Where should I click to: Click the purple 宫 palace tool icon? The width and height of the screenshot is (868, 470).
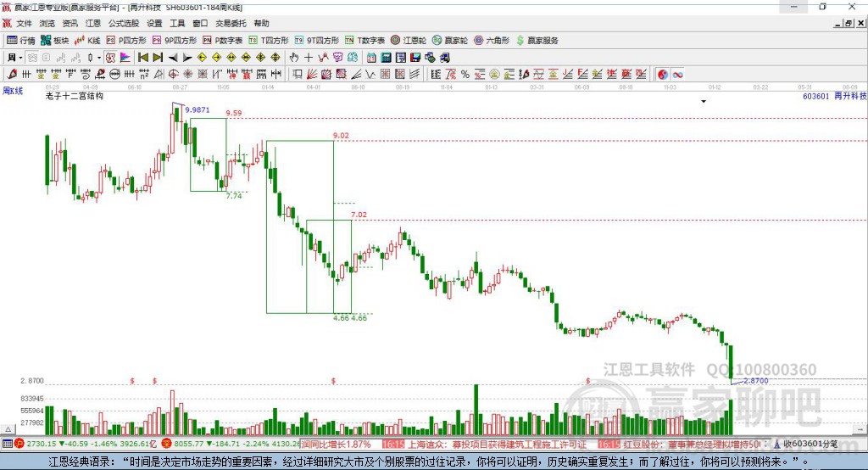337,58
